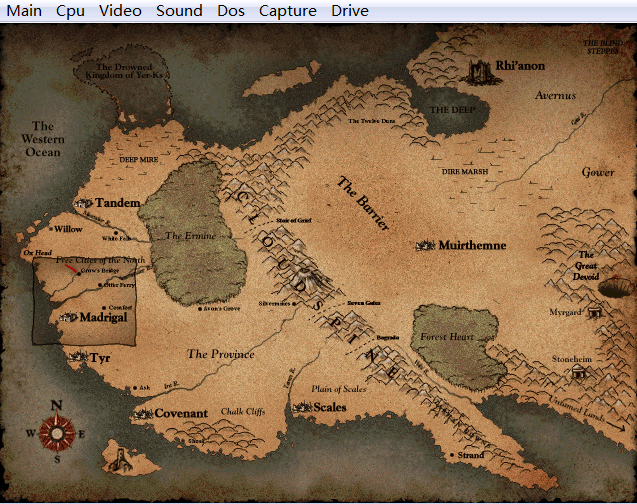Click the "Avernus" label

[x=555, y=95]
